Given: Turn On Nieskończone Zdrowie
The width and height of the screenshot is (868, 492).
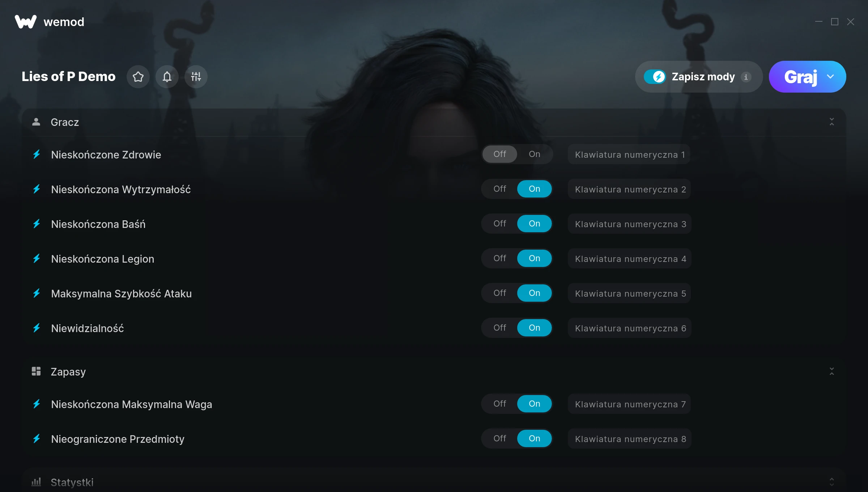Looking at the screenshot, I should (x=535, y=154).
